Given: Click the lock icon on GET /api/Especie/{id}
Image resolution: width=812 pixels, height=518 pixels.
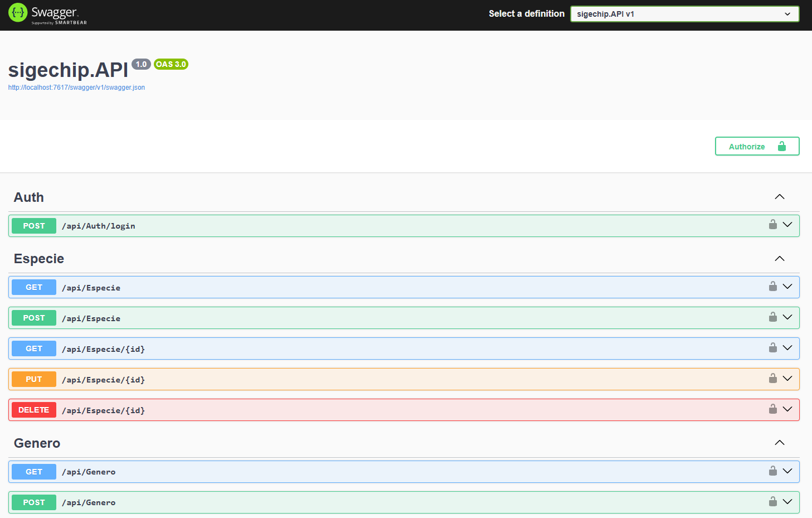Looking at the screenshot, I should coord(773,347).
